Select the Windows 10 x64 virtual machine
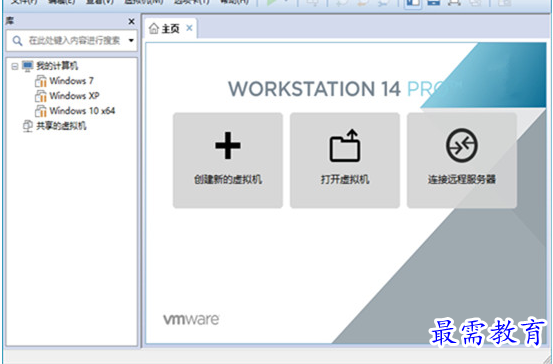This screenshot has height=364, width=553. click(x=82, y=111)
